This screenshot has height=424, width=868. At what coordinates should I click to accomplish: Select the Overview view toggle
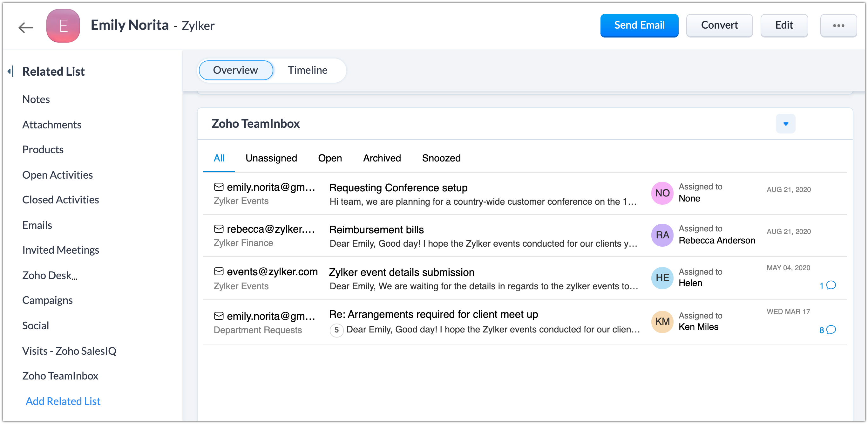(235, 70)
